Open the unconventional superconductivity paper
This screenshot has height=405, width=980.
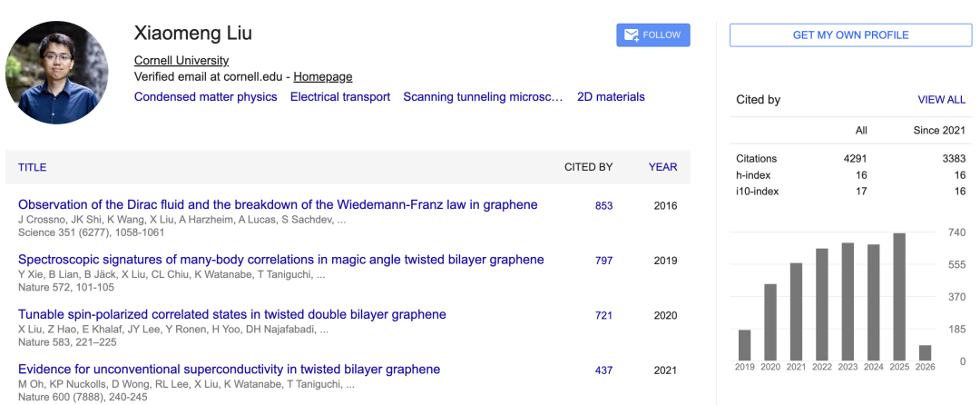tap(229, 370)
